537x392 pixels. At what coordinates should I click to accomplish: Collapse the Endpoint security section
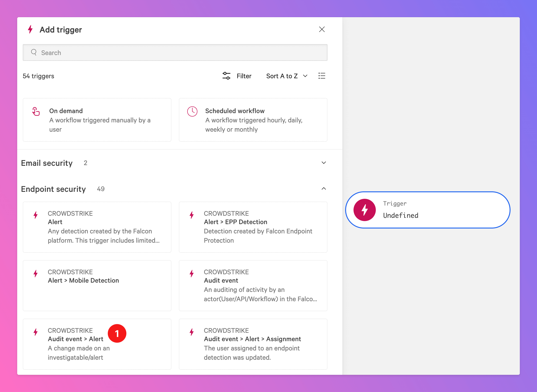point(324,189)
